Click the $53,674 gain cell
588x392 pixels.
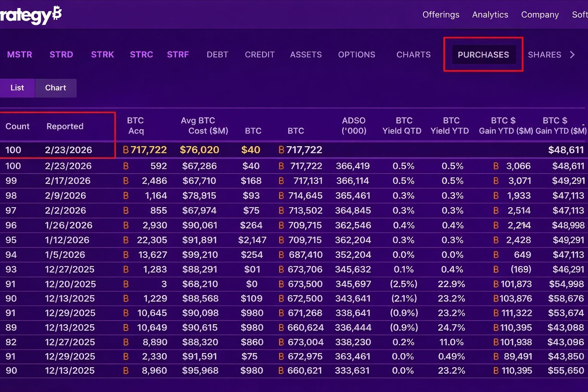566,313
